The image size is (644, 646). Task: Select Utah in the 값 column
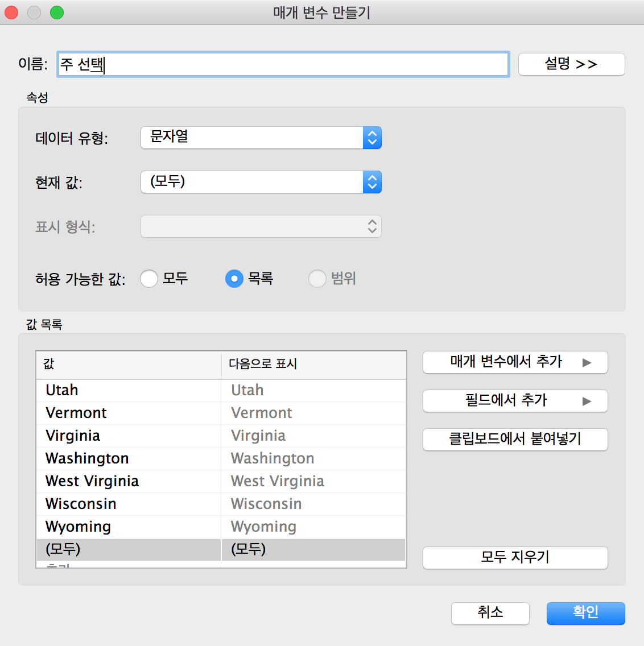pyautogui.click(x=129, y=391)
